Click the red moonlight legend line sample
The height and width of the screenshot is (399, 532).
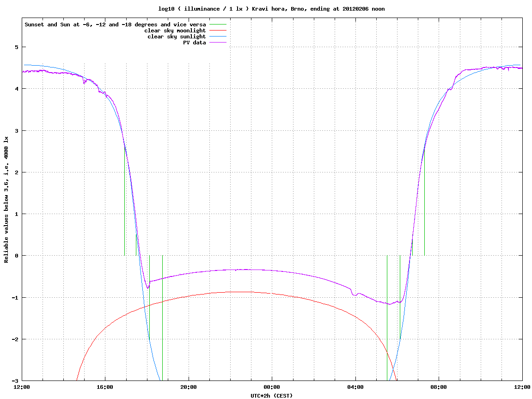click(x=218, y=31)
